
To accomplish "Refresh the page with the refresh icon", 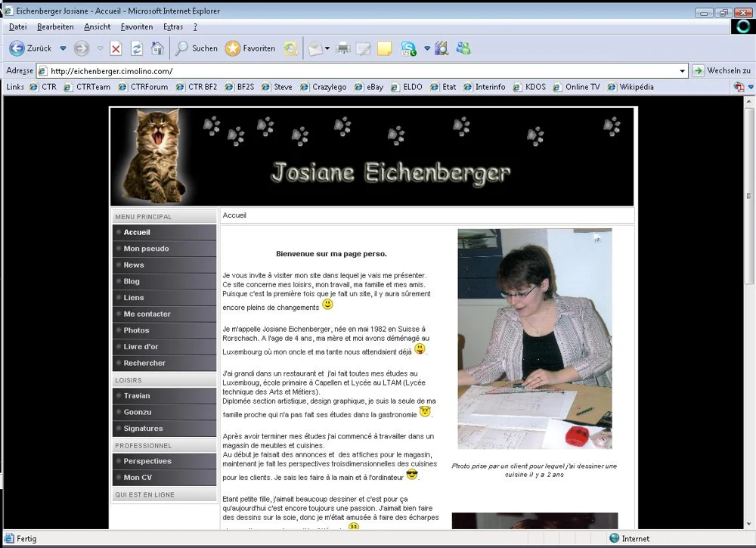I will coord(136,48).
